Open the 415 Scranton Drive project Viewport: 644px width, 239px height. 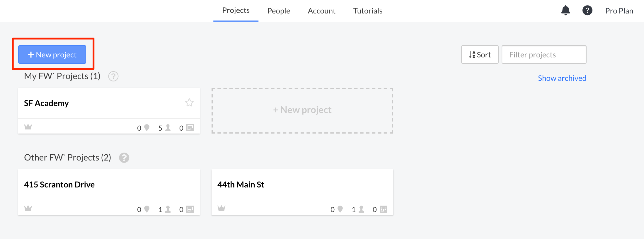point(59,185)
